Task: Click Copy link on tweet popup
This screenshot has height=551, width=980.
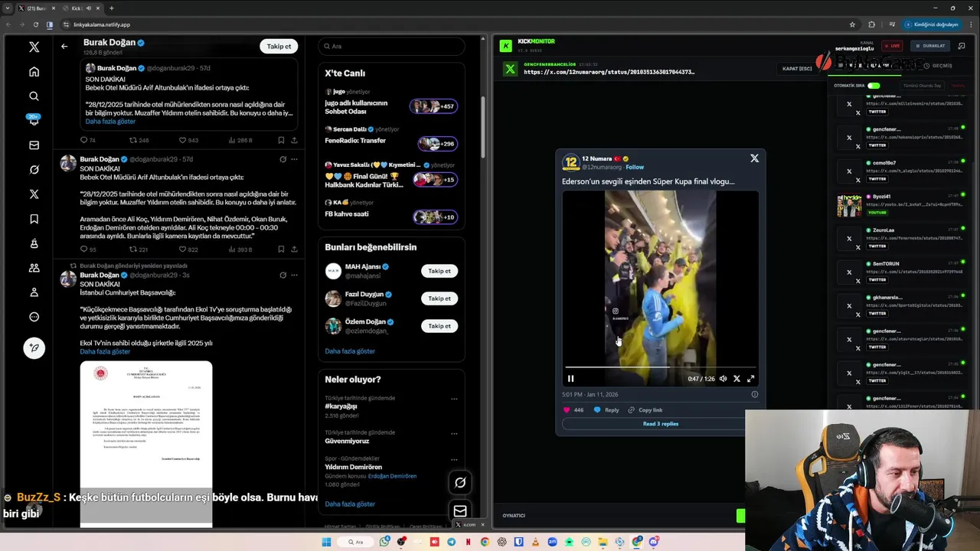Action: pyautogui.click(x=645, y=410)
